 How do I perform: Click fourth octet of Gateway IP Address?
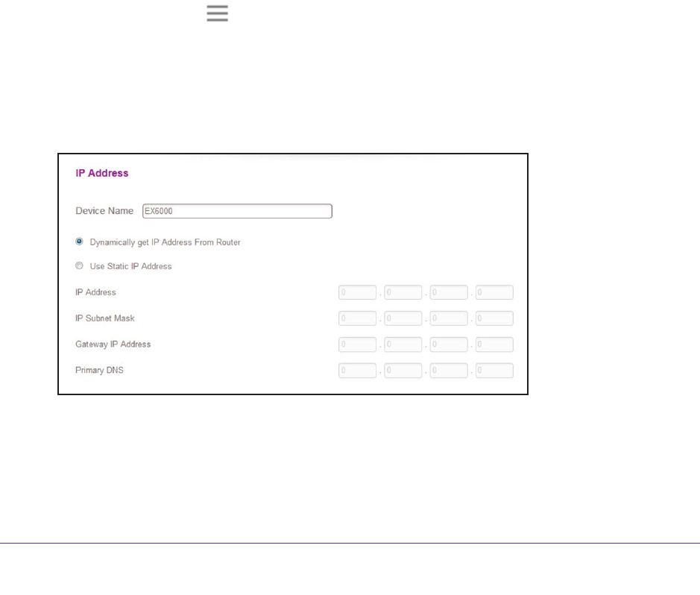(x=494, y=344)
